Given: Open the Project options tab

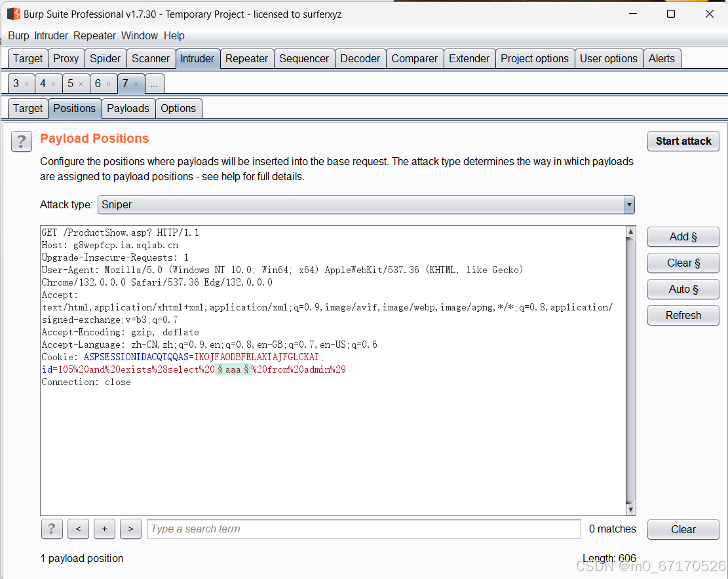Looking at the screenshot, I should pos(535,58).
